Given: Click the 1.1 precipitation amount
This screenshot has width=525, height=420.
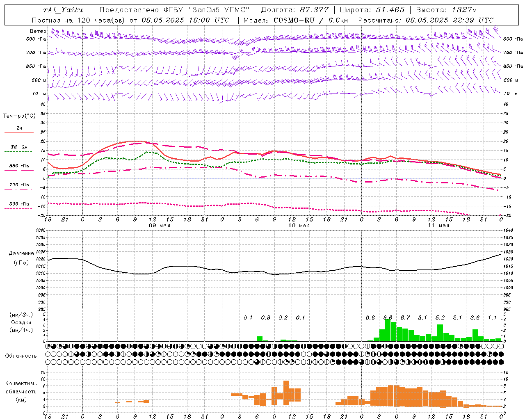Looking at the screenshot, I should (x=492, y=318).
